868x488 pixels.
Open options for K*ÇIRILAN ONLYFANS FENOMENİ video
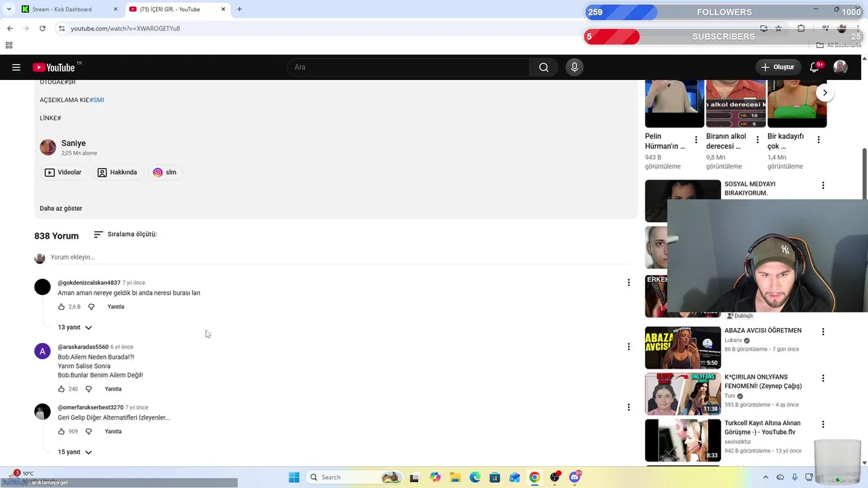click(x=823, y=378)
